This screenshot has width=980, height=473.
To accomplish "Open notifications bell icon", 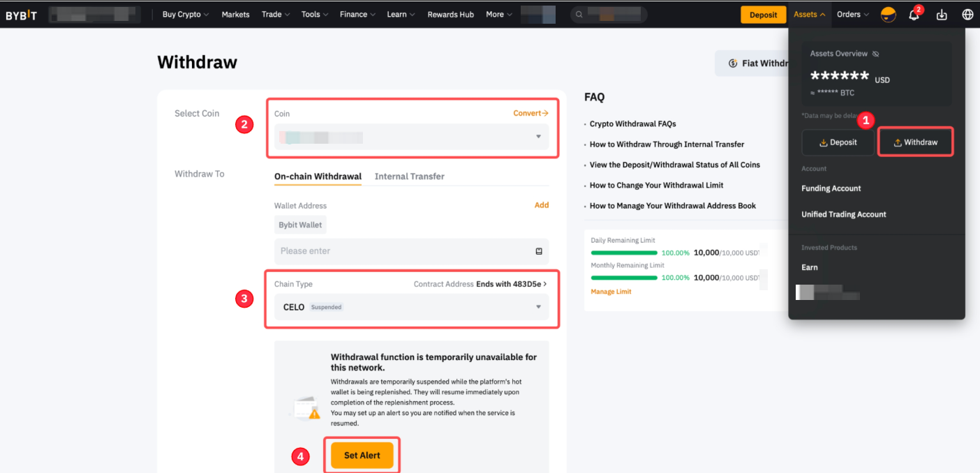I will (914, 15).
